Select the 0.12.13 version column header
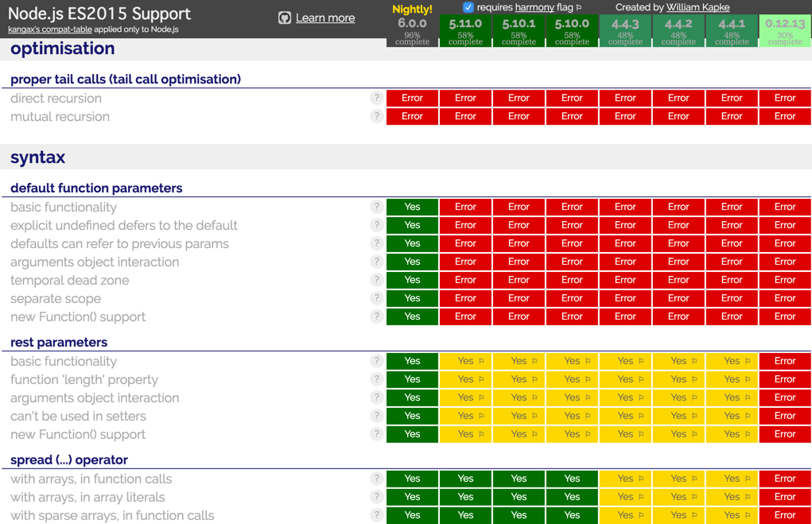812x524 pixels. coord(785,31)
